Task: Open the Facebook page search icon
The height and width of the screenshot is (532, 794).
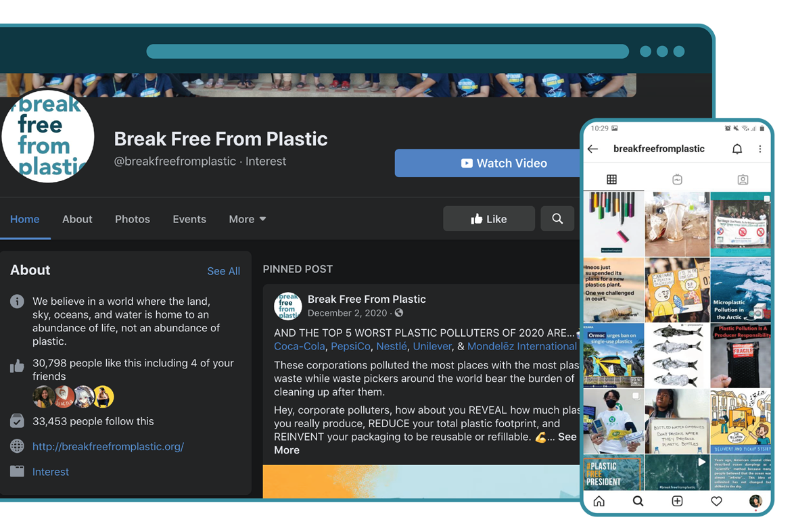Action: [557, 218]
